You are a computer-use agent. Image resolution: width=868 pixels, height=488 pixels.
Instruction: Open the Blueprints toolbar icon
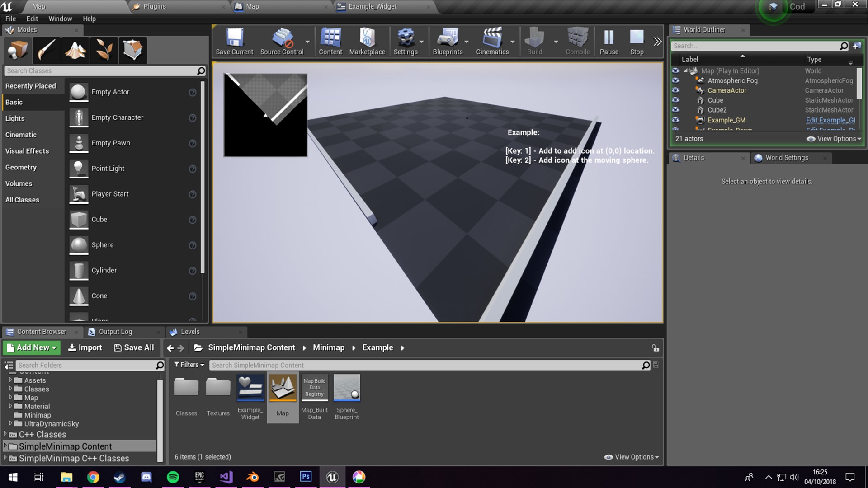[448, 42]
